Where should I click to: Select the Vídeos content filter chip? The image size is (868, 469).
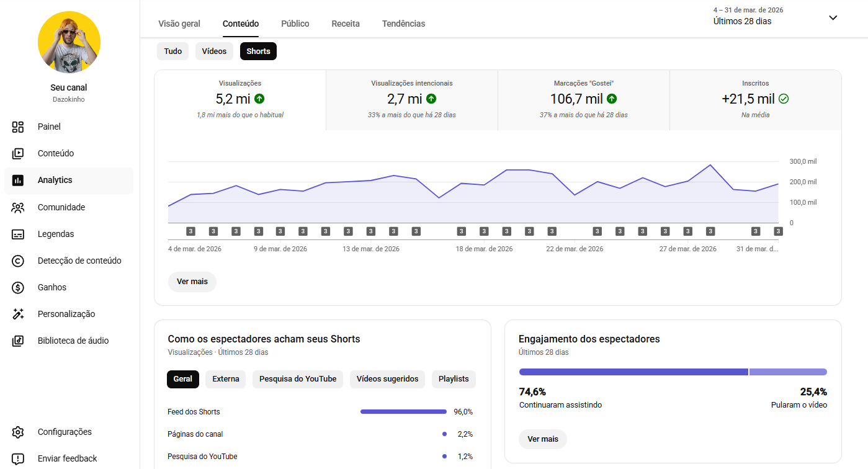(214, 51)
